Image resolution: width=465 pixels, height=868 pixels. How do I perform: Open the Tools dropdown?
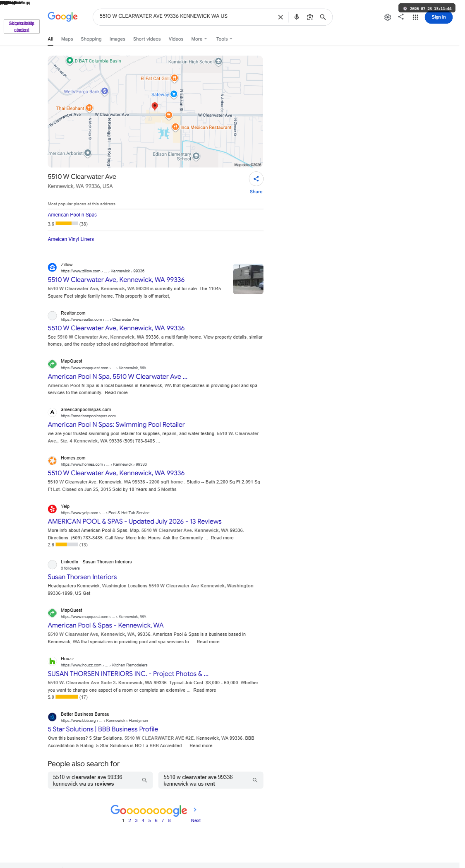[224, 39]
